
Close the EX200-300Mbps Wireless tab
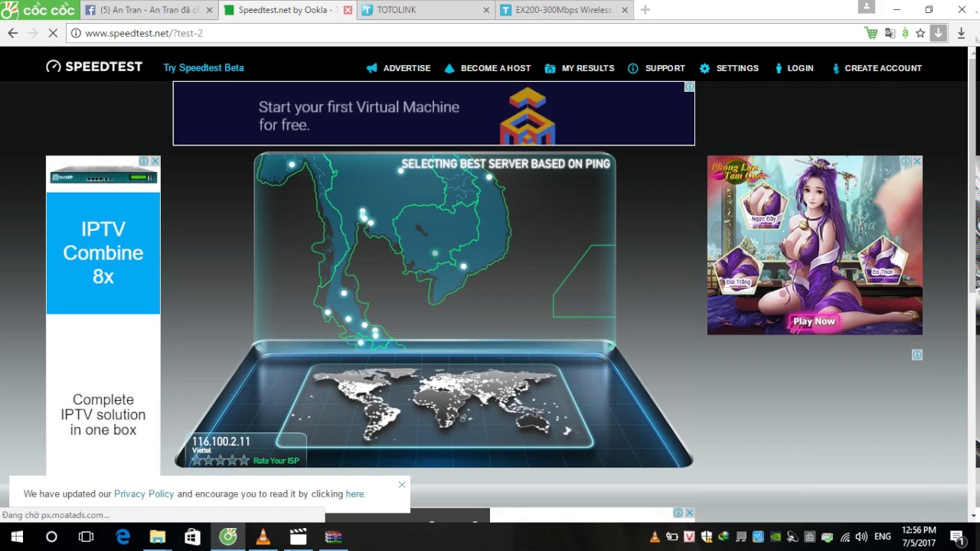click(x=624, y=10)
